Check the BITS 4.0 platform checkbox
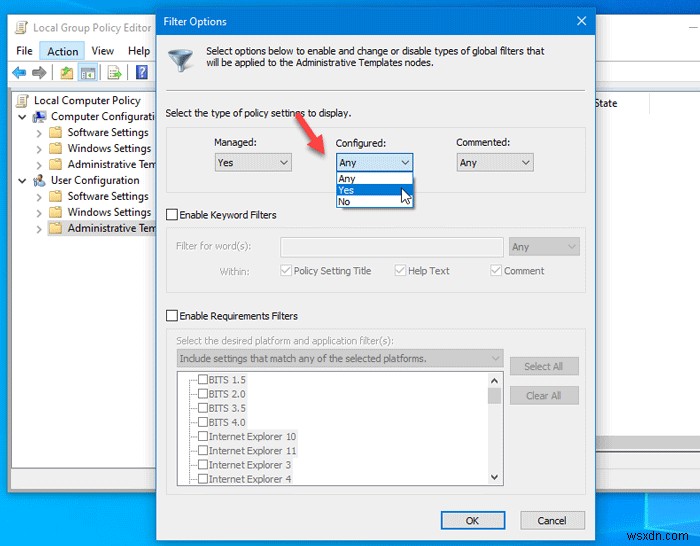This screenshot has width=700, height=546. [x=203, y=422]
